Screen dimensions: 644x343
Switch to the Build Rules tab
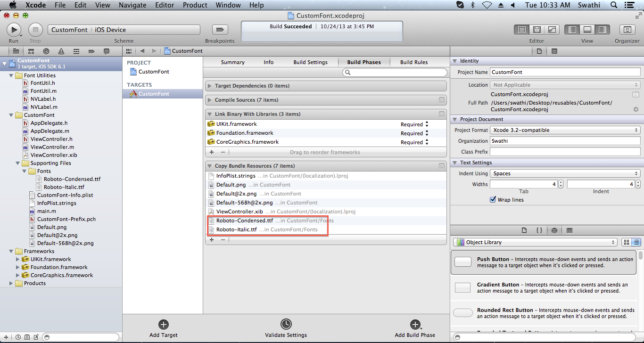414,62
